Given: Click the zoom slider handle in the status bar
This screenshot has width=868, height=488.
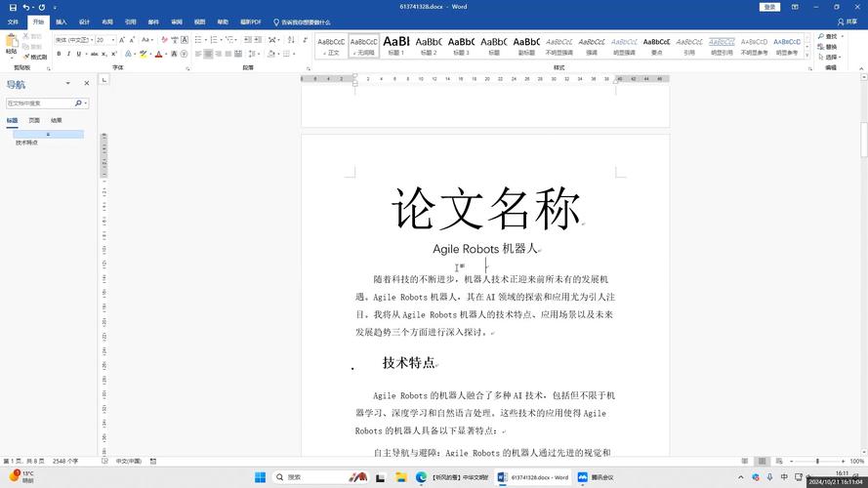Looking at the screenshot, I should tap(817, 461).
